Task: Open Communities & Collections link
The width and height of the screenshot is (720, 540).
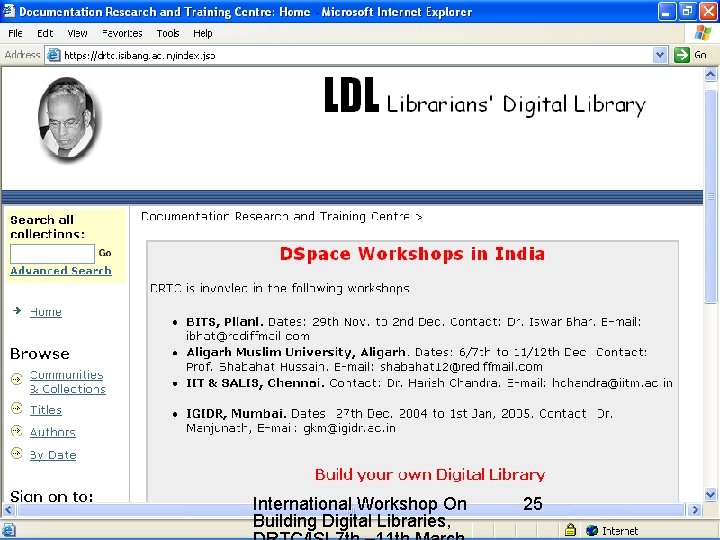Action: (x=68, y=382)
